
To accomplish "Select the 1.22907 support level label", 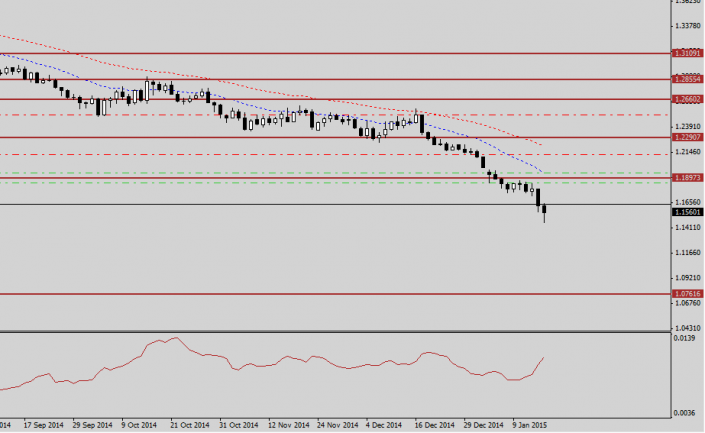I will 686,137.
